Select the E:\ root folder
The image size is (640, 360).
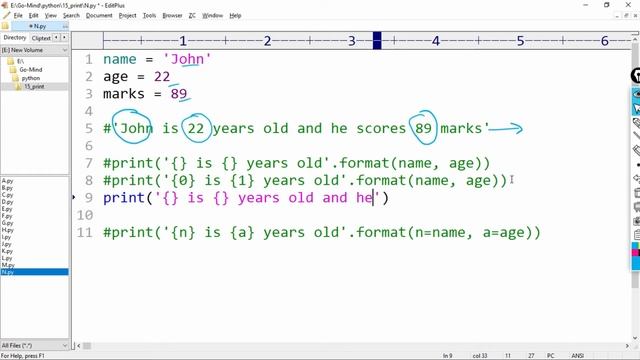click(16, 61)
